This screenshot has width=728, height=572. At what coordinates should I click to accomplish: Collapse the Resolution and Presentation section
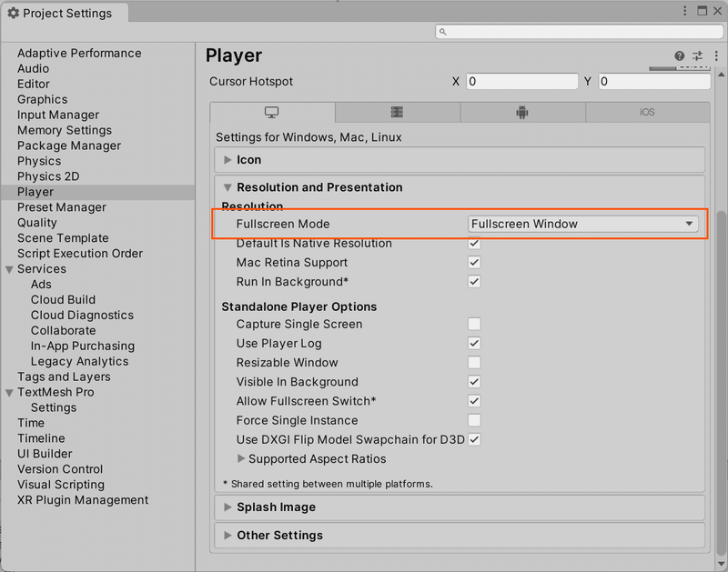pyautogui.click(x=227, y=187)
